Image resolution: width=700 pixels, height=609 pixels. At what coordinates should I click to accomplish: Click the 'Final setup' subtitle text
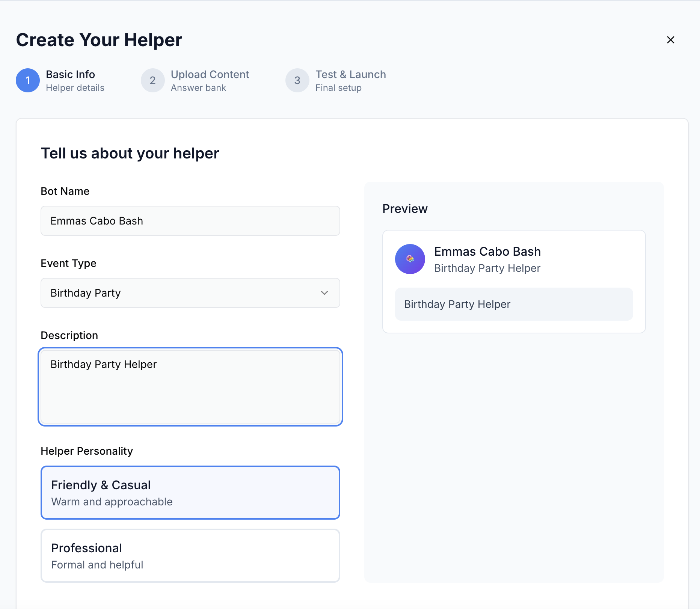[x=338, y=88]
